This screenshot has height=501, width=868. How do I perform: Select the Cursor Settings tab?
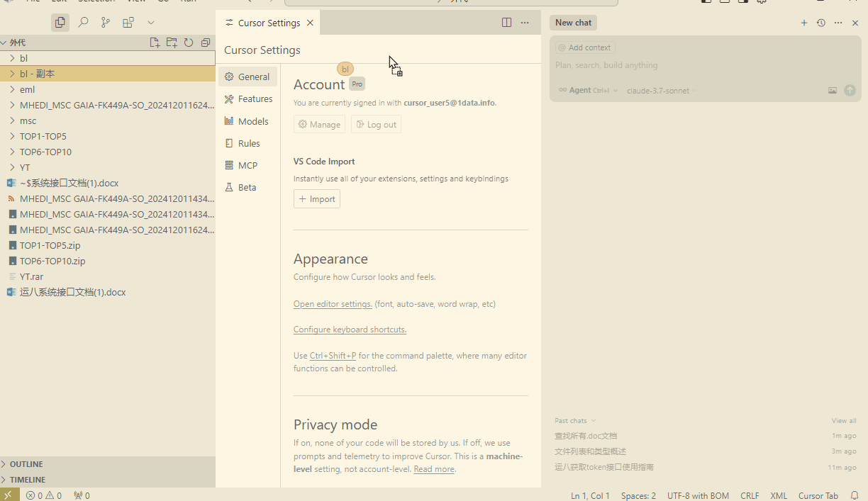coord(268,23)
